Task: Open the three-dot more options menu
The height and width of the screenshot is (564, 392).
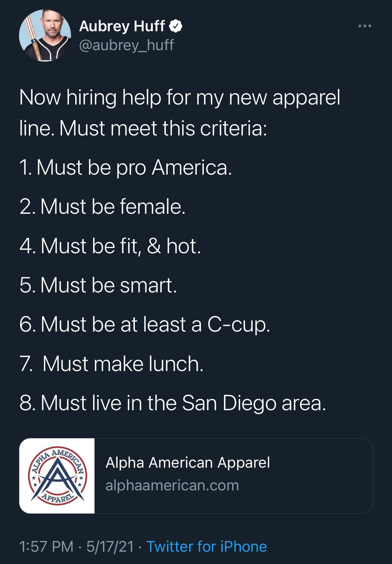Action: [365, 26]
